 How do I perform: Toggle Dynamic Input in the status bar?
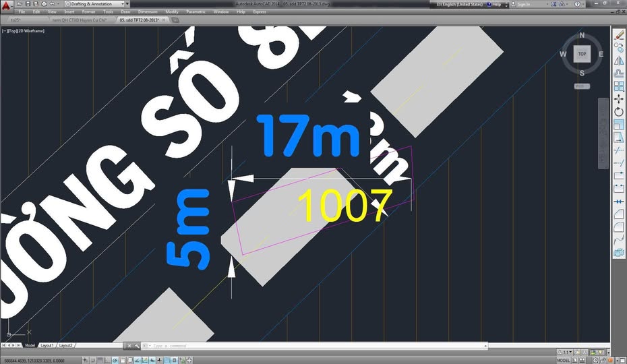(x=152, y=361)
